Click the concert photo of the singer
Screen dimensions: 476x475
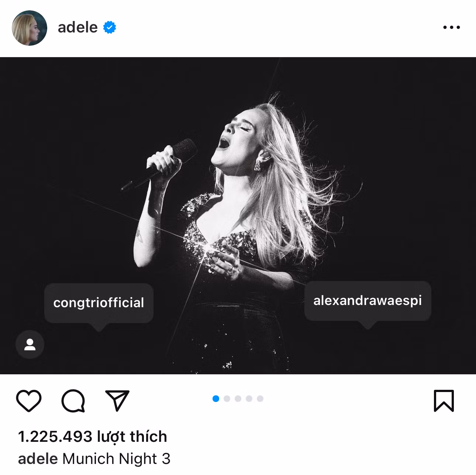point(238,216)
